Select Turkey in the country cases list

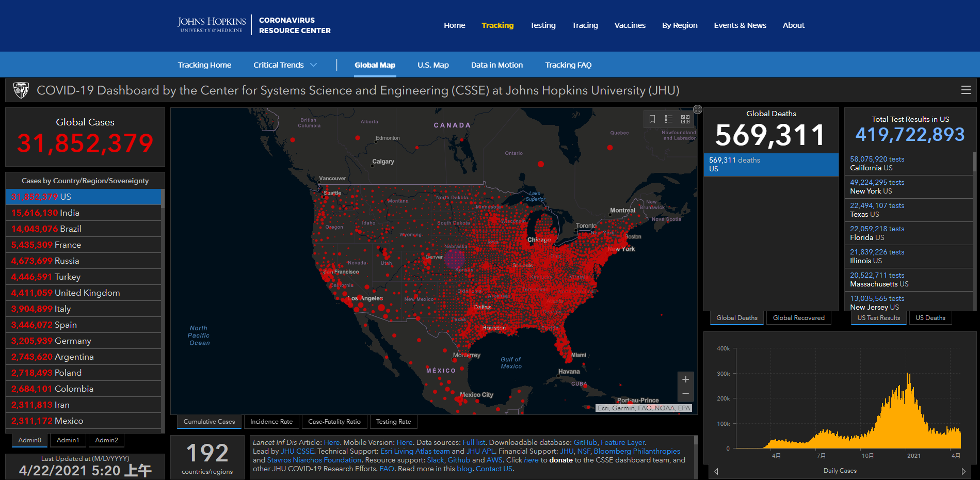83,277
